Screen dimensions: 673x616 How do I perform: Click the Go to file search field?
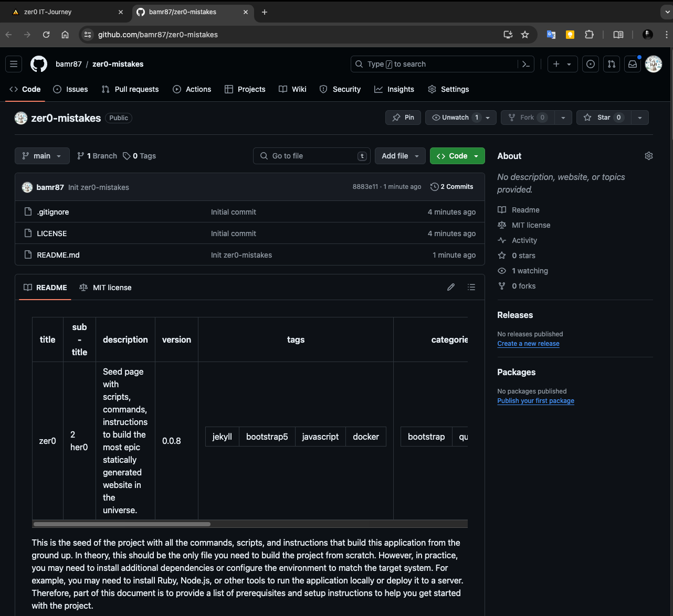(311, 156)
